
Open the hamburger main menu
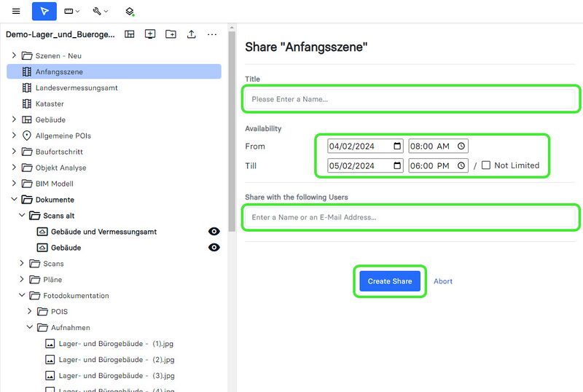16,11
